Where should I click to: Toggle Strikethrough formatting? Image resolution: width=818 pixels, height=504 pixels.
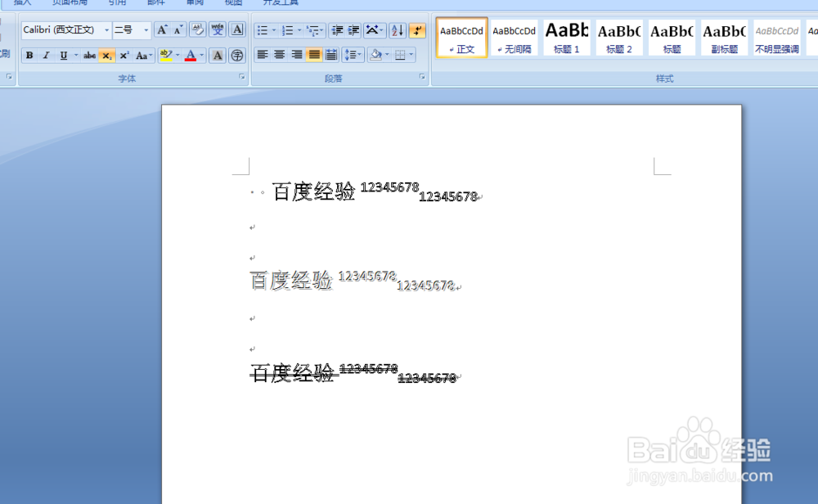(x=89, y=56)
